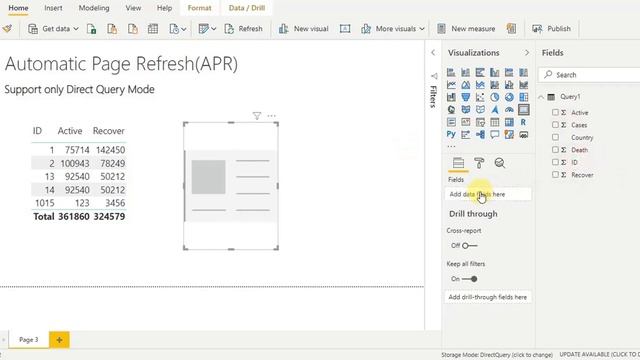Image resolution: width=640 pixels, height=360 pixels.
Task: Select the Scatter chart visualization
Action: [480, 97]
